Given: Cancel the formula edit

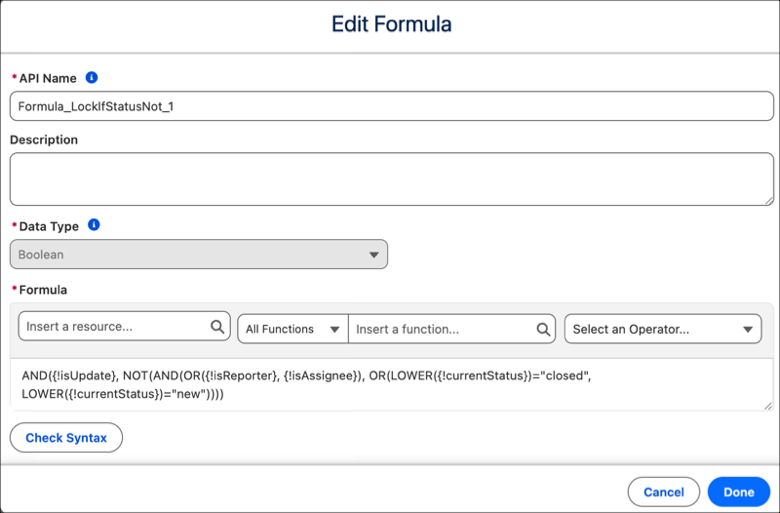Looking at the screenshot, I should tap(664, 492).
